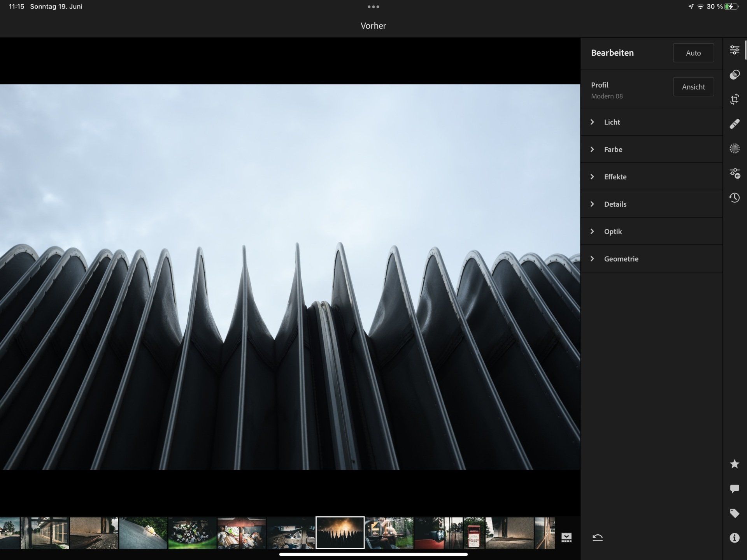This screenshot has height=560, width=747.
Task: Open the Edit sliders panel icon
Action: [734, 50]
